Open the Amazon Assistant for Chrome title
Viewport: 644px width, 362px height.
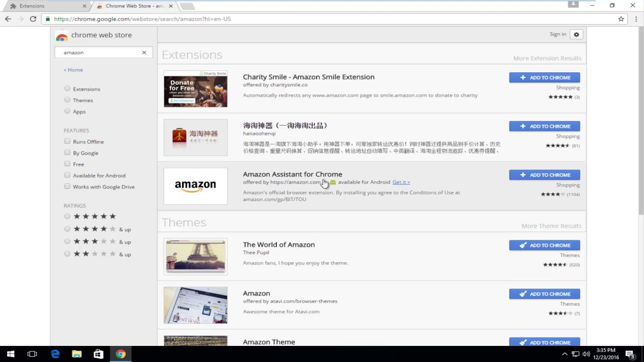pyautogui.click(x=292, y=174)
